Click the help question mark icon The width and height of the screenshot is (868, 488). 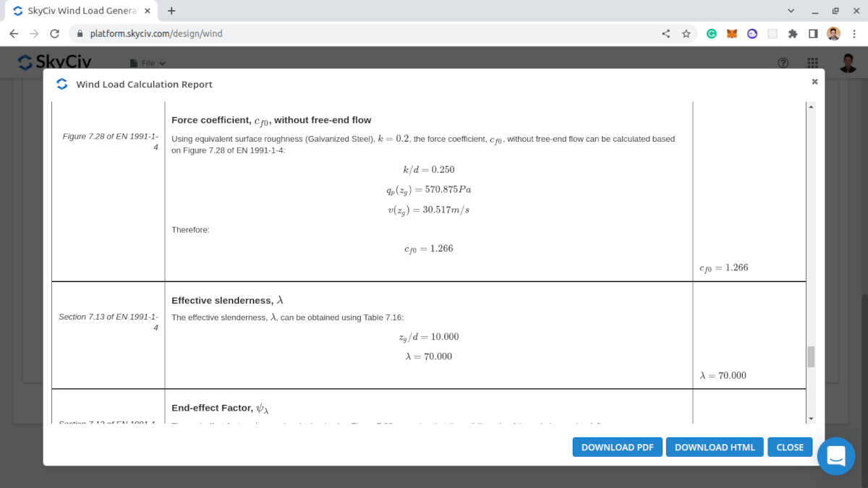pos(783,63)
